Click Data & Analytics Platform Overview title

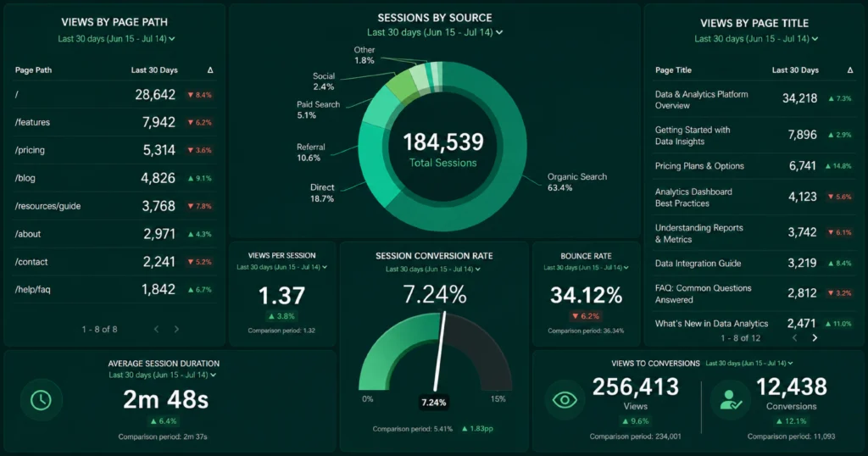click(x=701, y=100)
